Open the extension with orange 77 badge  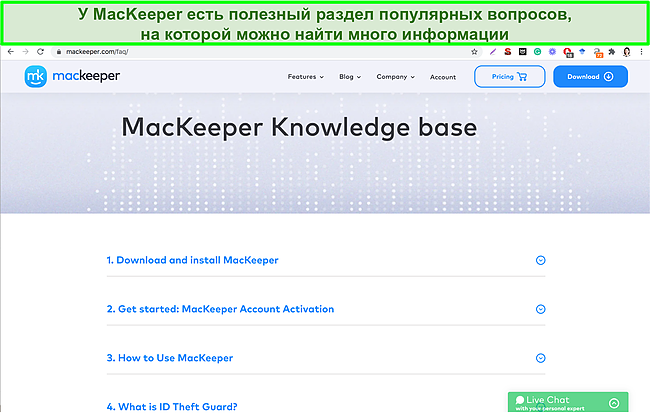597,52
